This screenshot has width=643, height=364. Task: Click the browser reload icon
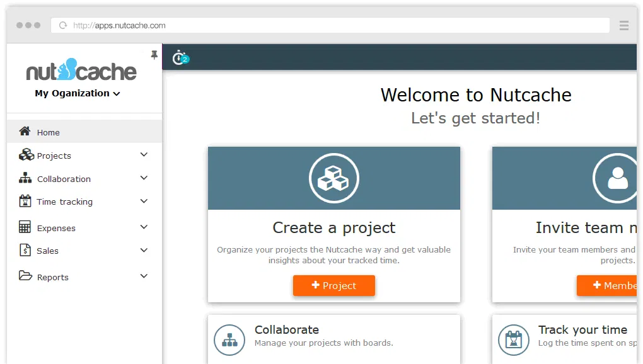(x=63, y=25)
